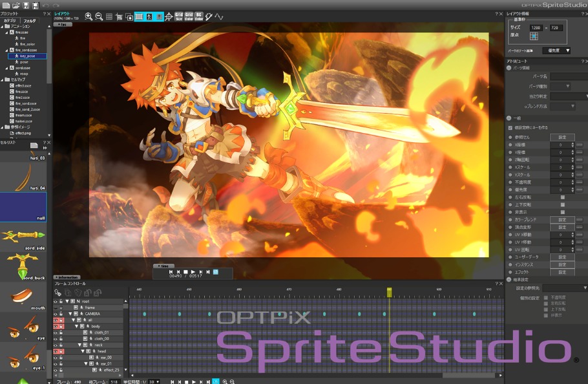Toggle the grid display icon
Image resolution: width=588 pixels, height=384 pixels.
click(109, 16)
